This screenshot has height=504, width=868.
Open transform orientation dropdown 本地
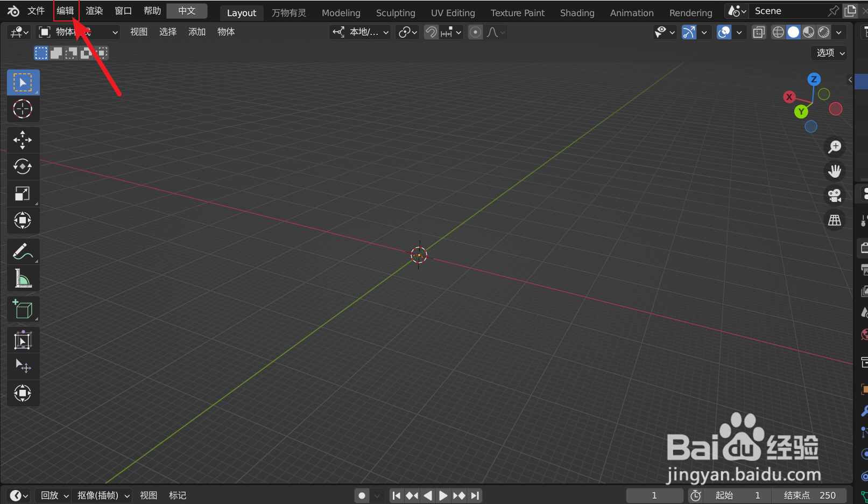click(x=361, y=32)
